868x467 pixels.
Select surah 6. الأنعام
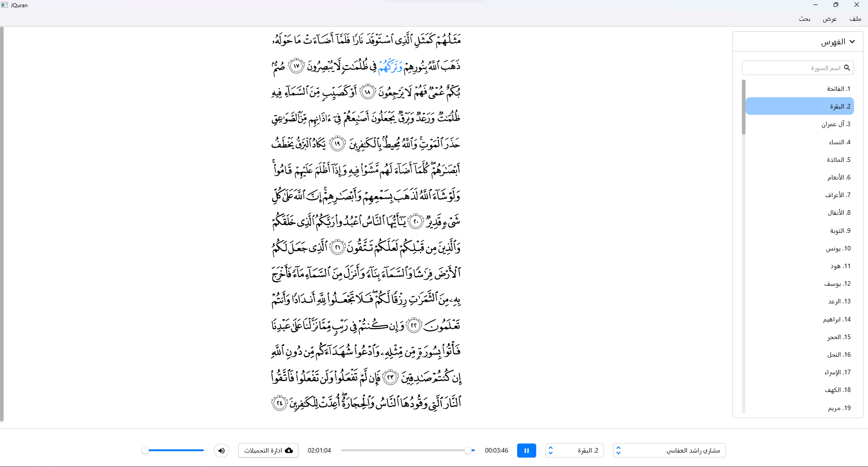[799, 177]
